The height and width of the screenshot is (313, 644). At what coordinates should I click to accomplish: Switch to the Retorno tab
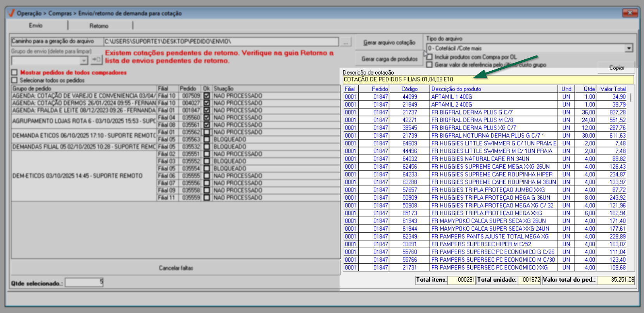[99, 26]
